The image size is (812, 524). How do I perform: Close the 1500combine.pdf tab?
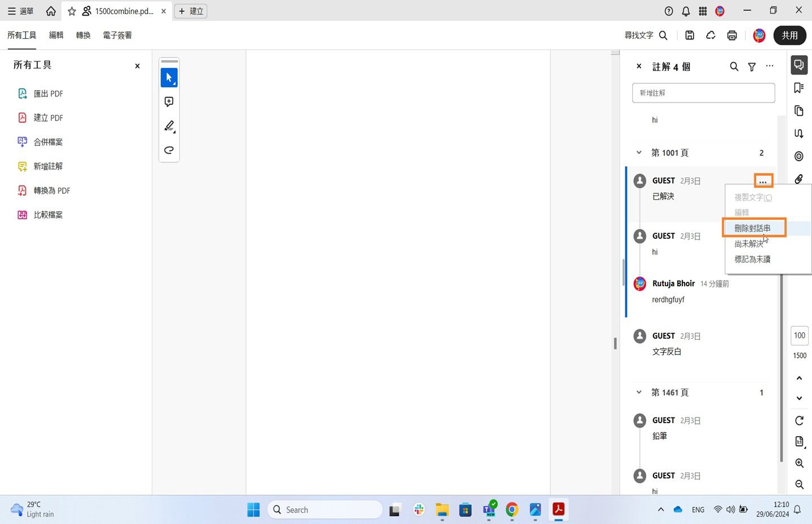pos(164,11)
